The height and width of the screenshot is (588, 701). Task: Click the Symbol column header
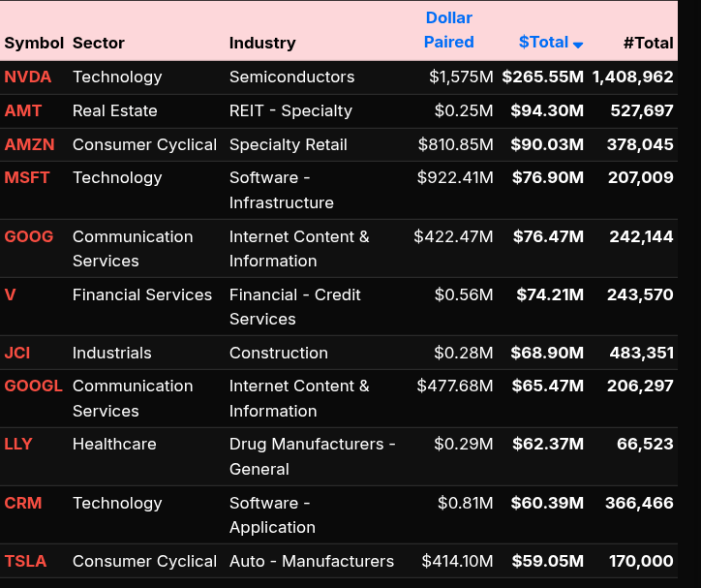[34, 43]
